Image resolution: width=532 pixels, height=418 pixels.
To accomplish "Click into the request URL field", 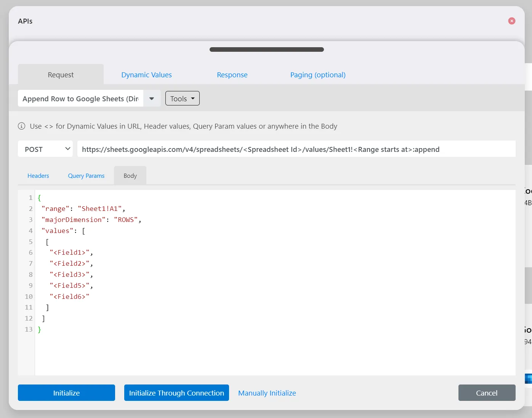I will 296,149.
